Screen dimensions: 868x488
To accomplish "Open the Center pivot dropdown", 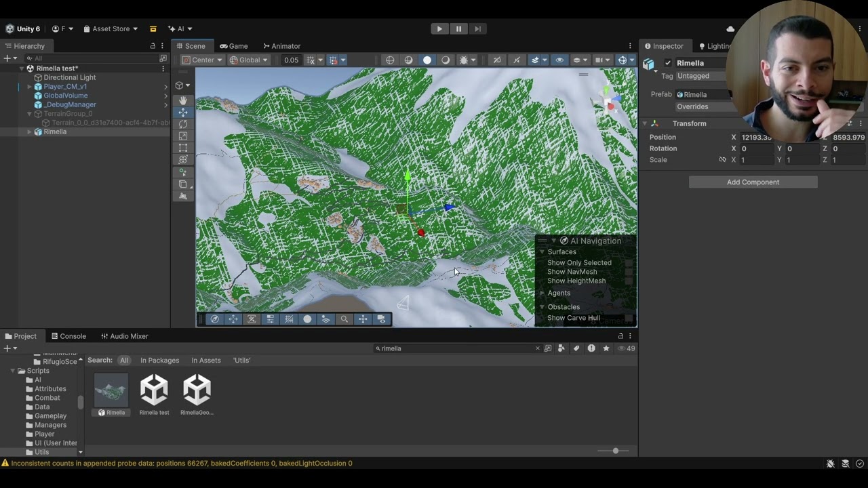I will pyautogui.click(x=202, y=60).
